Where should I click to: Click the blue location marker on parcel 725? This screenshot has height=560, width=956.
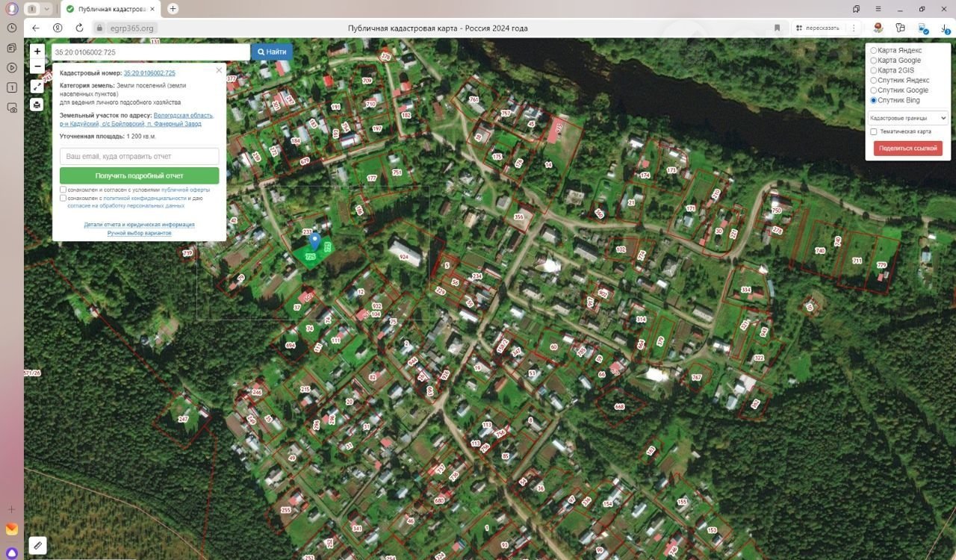coord(315,241)
